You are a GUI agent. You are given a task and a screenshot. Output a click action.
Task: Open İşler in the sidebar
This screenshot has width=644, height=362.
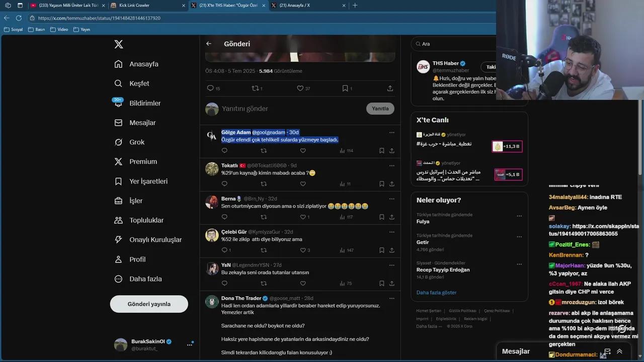tap(128, 201)
